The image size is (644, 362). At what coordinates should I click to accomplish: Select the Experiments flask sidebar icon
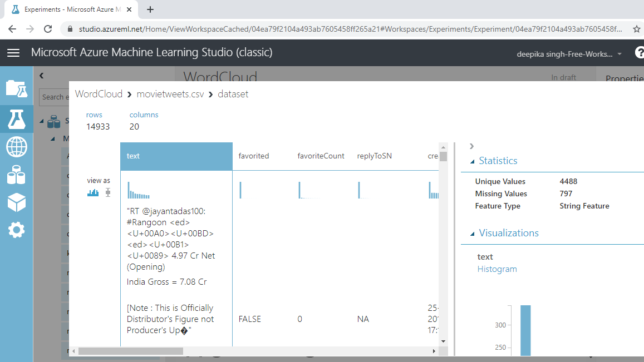pyautogui.click(x=17, y=119)
